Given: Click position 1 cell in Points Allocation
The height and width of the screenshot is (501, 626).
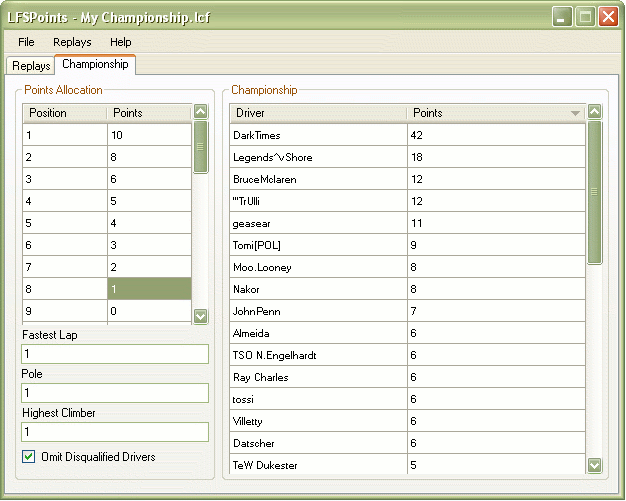Looking at the screenshot, I should tap(65, 135).
